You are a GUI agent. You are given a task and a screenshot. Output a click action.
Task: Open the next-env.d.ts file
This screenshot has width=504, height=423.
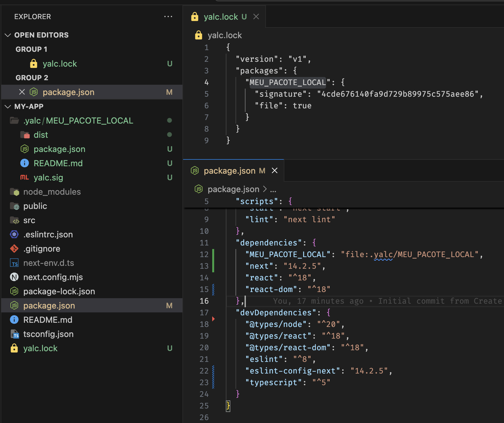point(92,263)
